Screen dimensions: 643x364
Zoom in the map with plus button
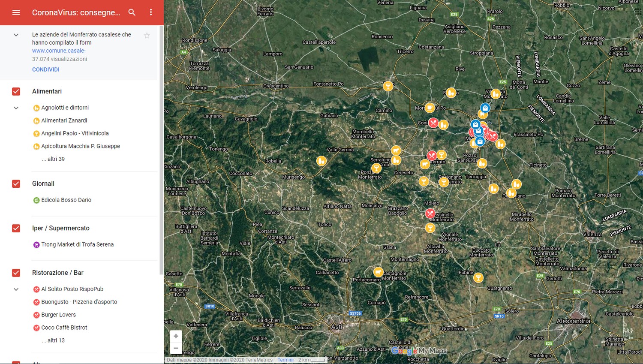176,336
